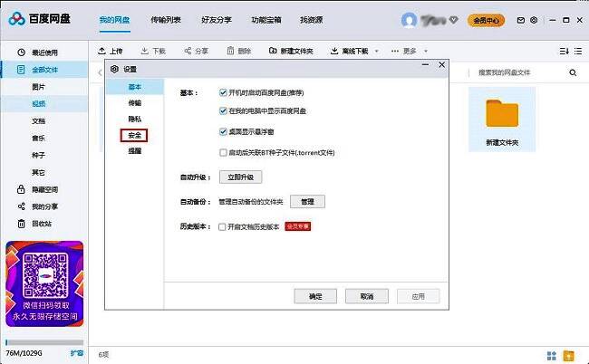Image resolution: width=589 pixels, height=364 pixels.
Task: Select 全部文件 in the sidebar
Action: [x=44, y=70]
